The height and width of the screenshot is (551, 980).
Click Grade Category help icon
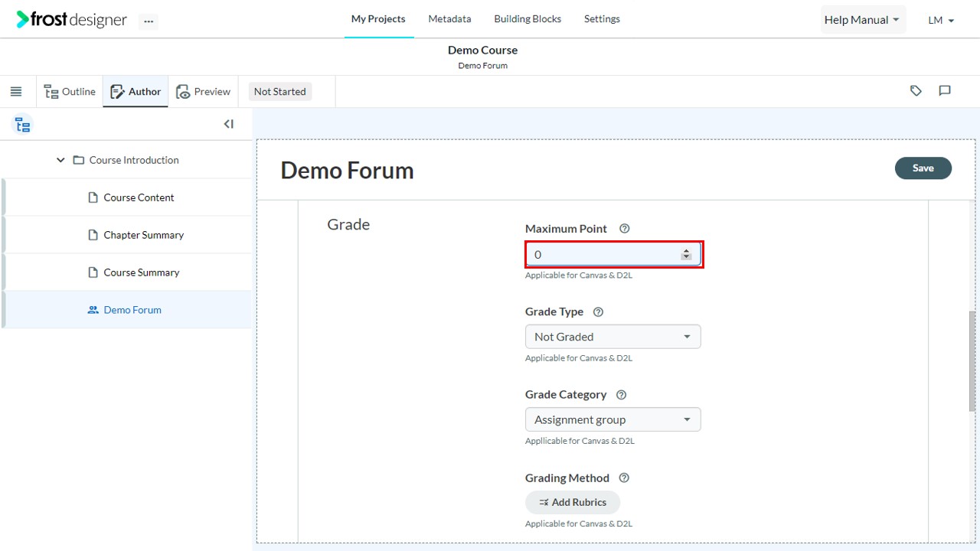[x=621, y=395]
